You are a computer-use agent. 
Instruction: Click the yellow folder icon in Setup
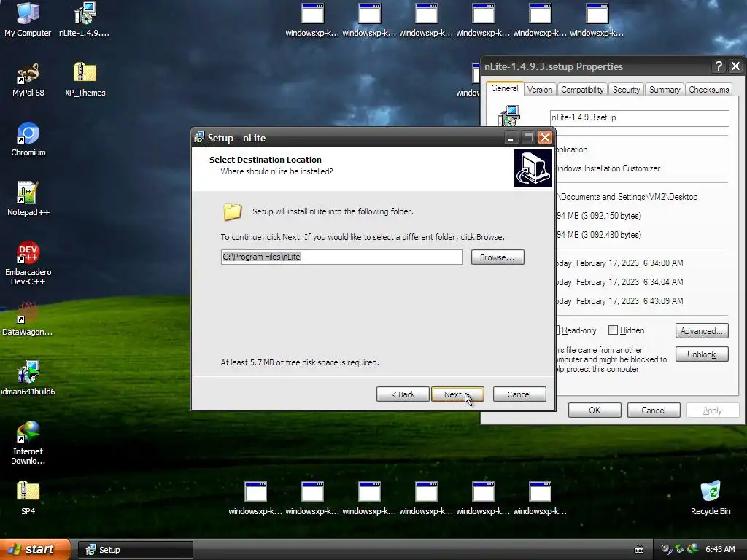(x=233, y=211)
